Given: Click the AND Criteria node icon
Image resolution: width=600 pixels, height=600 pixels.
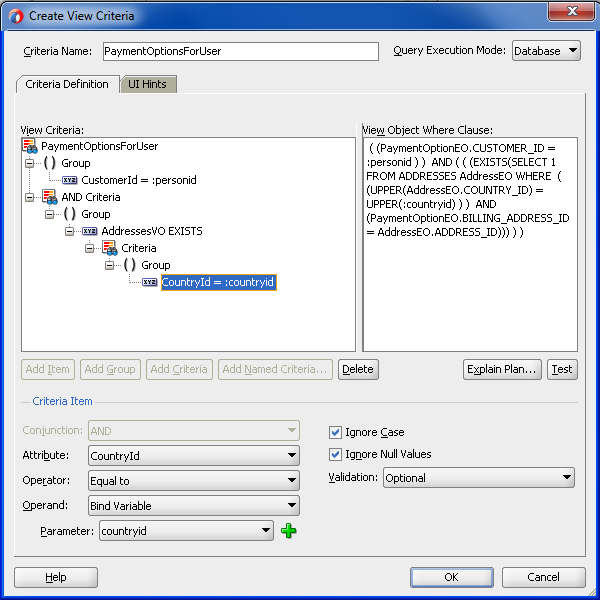Looking at the screenshot, I should [x=50, y=197].
